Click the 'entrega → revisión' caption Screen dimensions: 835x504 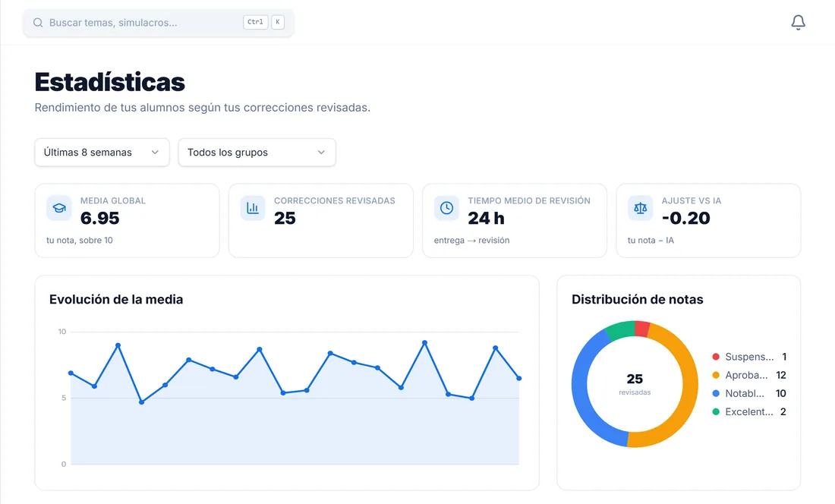coord(472,240)
